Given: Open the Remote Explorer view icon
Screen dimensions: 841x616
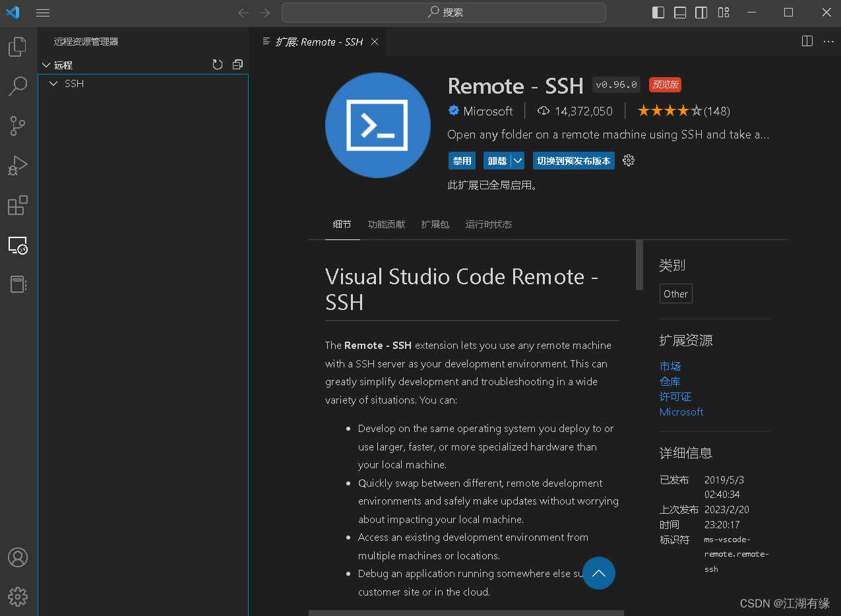Looking at the screenshot, I should point(18,245).
